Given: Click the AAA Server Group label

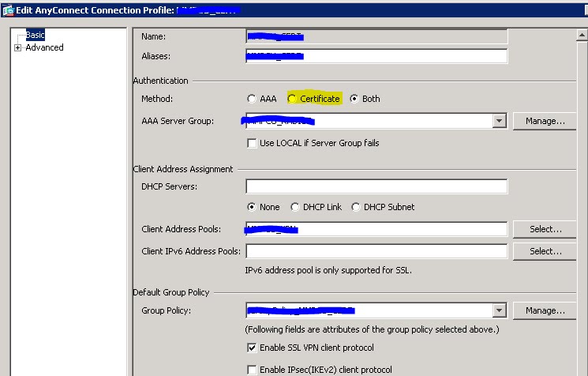Looking at the screenshot, I should pyautogui.click(x=178, y=121).
